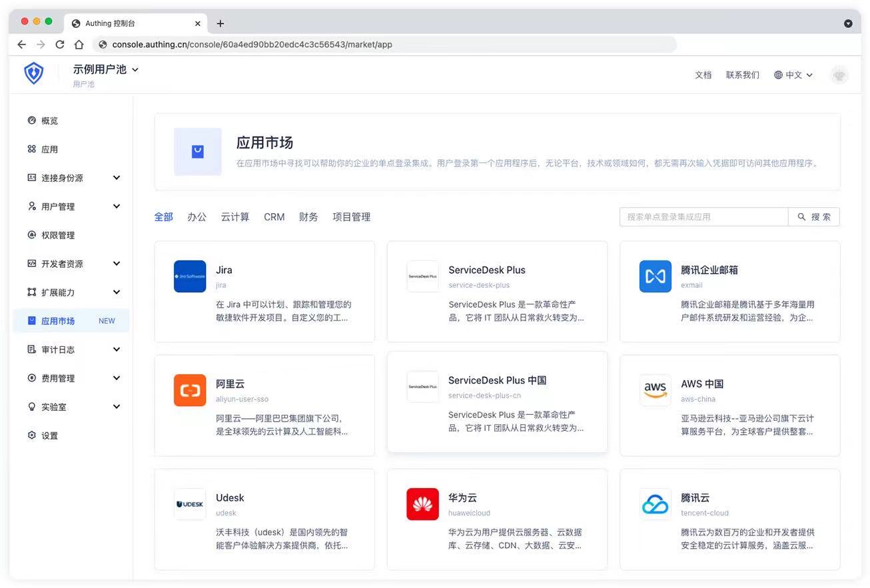Select the CRM category tab
The height and width of the screenshot is (588, 870).
[x=274, y=217]
